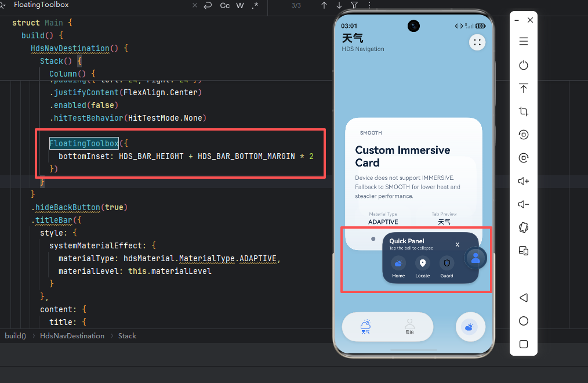The image size is (588, 383).
Task: Tap emulator recent apps square button
Action: coord(524,344)
